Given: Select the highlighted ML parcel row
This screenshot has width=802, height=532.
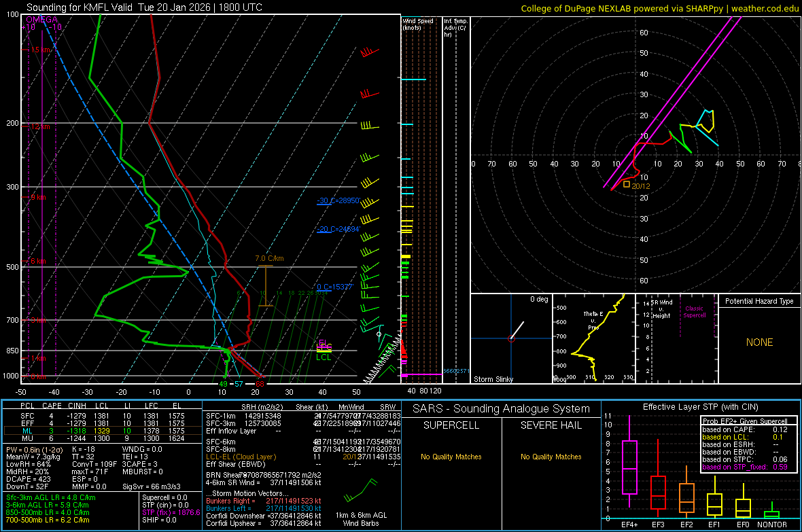Looking at the screenshot, I should 103,431.
